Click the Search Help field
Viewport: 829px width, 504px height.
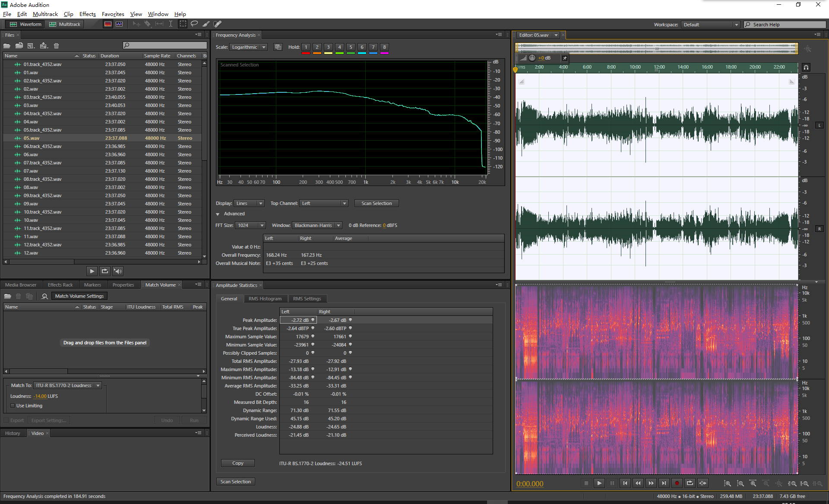point(785,25)
